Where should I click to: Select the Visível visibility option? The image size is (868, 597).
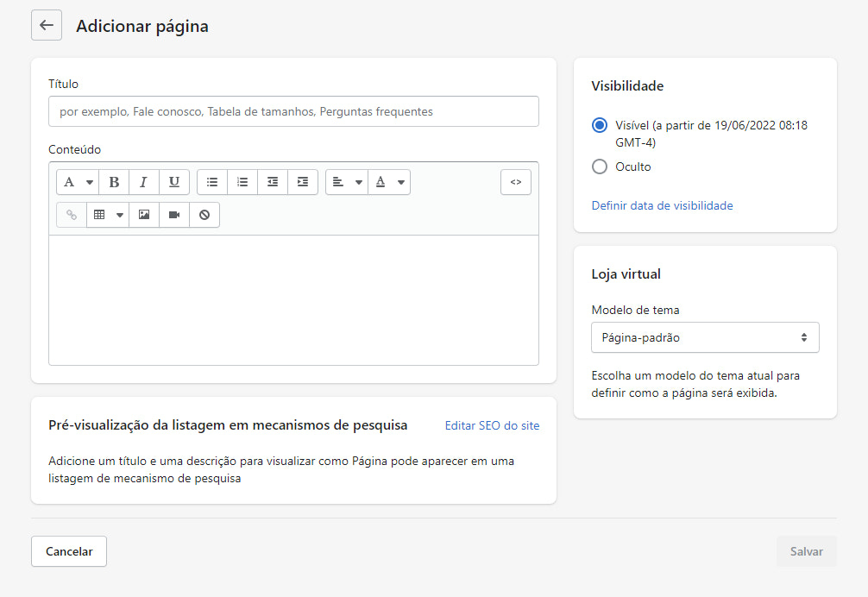tap(600, 125)
